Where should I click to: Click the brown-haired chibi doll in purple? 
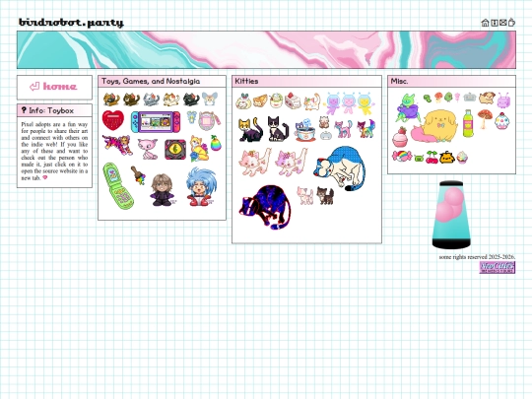[x=163, y=190]
